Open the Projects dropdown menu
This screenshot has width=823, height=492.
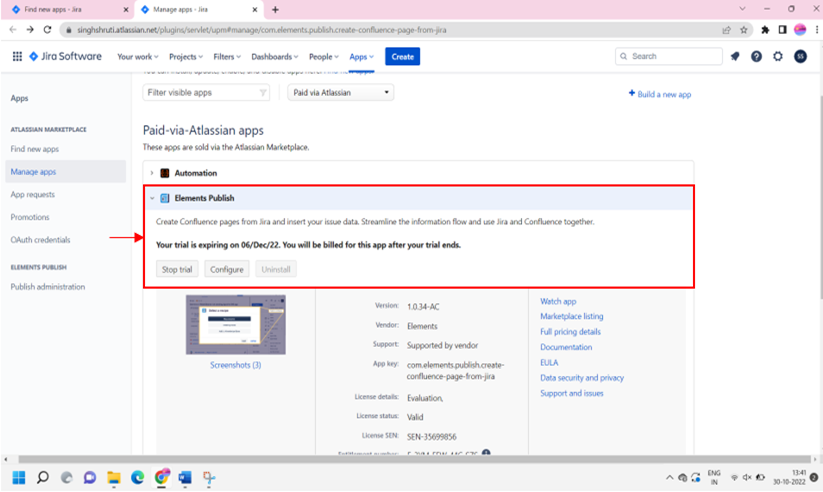coord(186,57)
